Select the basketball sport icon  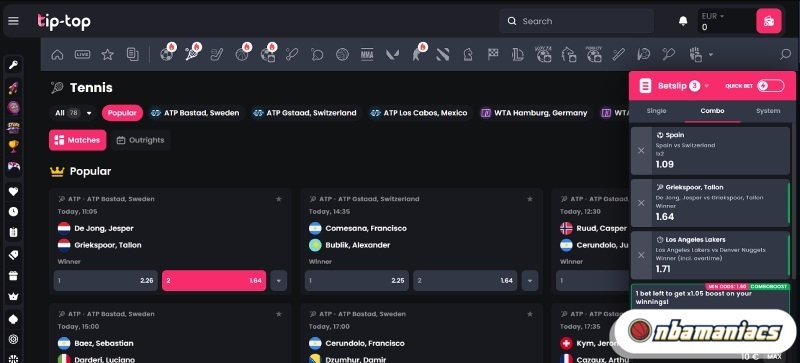(x=242, y=54)
